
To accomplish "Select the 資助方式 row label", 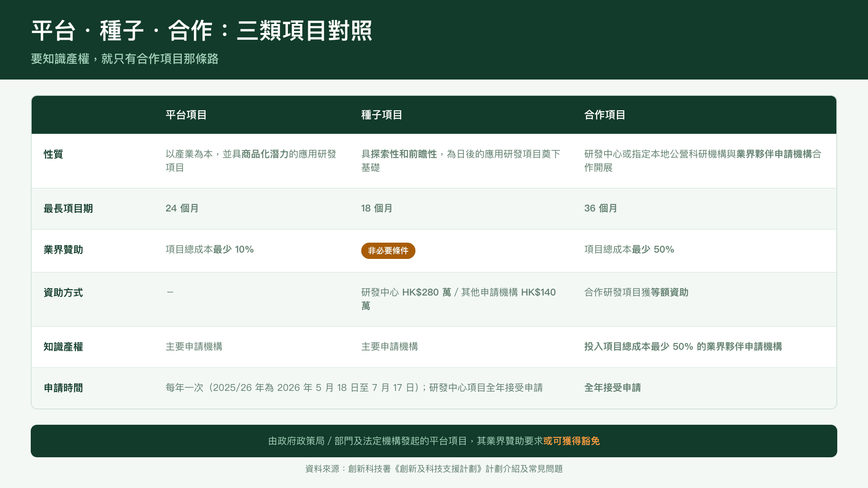I will click(x=63, y=292).
